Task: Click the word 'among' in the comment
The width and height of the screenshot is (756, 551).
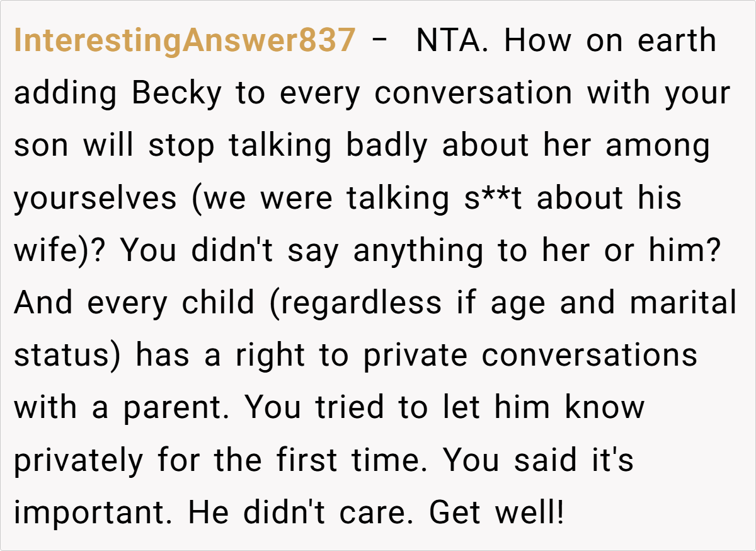Action: click(x=658, y=146)
